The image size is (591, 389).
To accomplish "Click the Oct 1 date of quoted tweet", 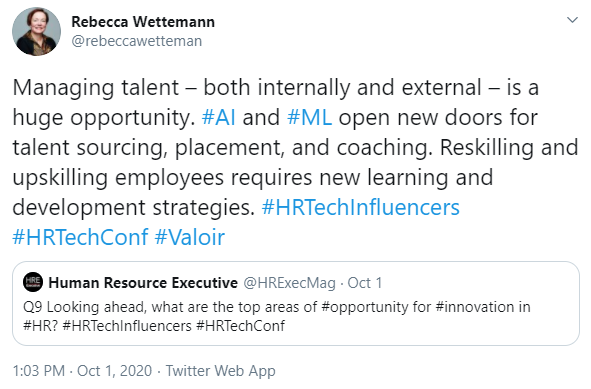I will (364, 283).
